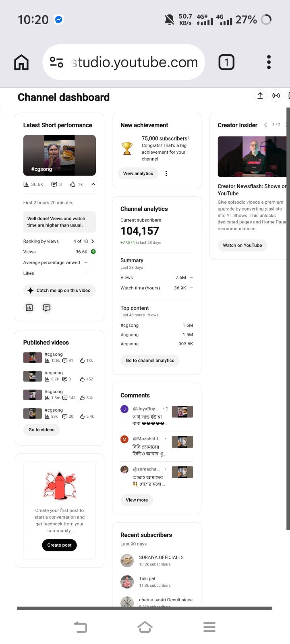Click the likes thumbs-up icon showing 1k

pos(73,184)
